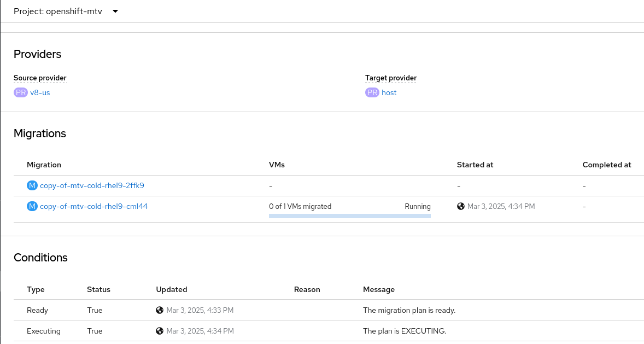
Task: Click the dropdown caret next to the project name
Action: coord(115,11)
